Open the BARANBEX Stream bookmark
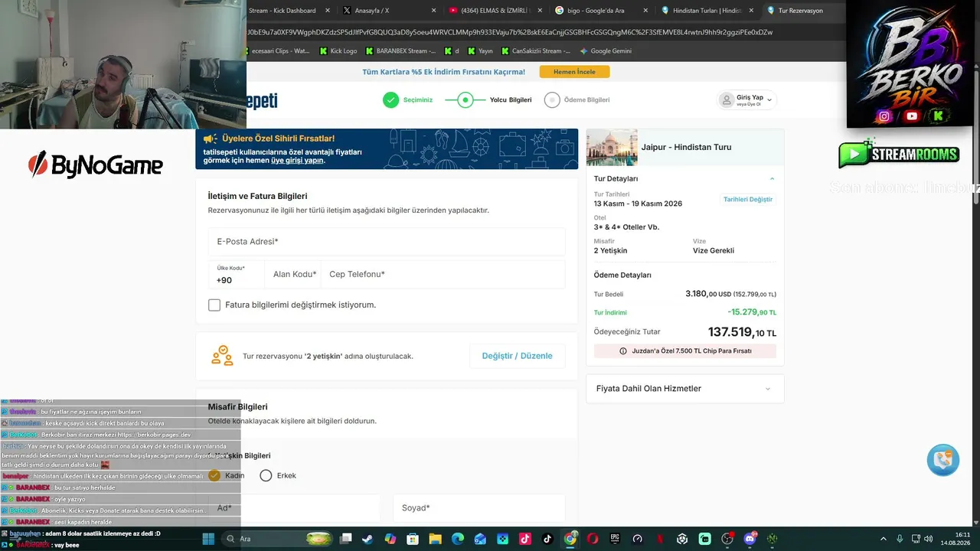 click(400, 51)
